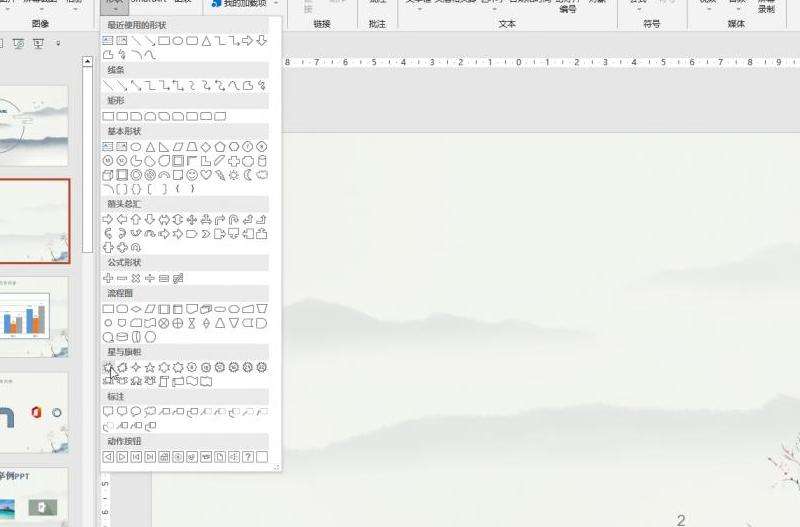Select Cloud shape in 基本形状 section
This screenshot has width=800, height=527.
262,175
